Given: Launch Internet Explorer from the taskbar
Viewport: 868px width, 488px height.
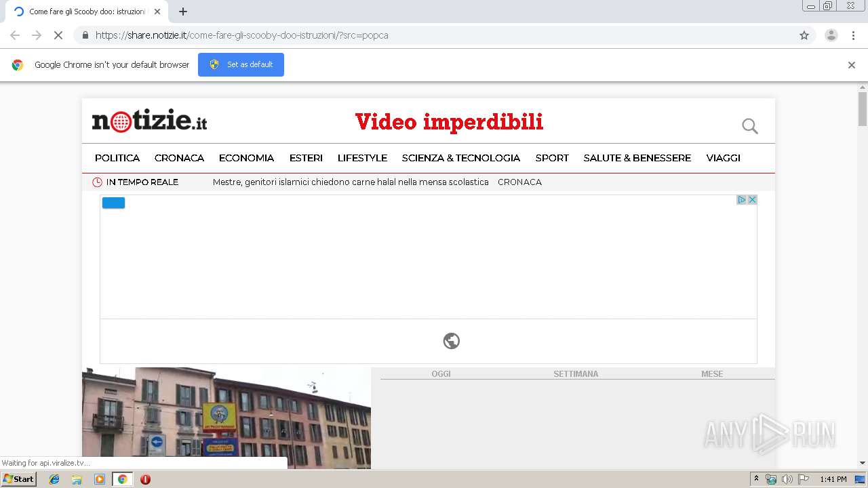Looking at the screenshot, I should tap(54, 479).
